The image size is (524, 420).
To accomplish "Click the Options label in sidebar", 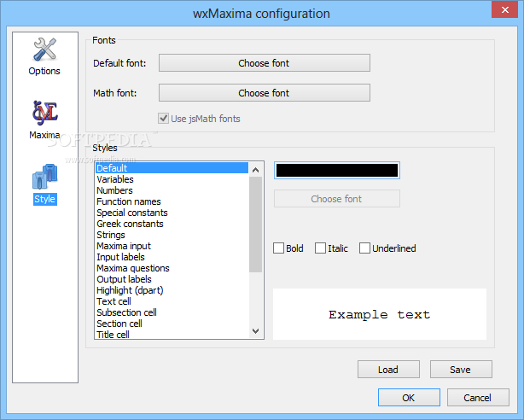I will pos(44,71).
